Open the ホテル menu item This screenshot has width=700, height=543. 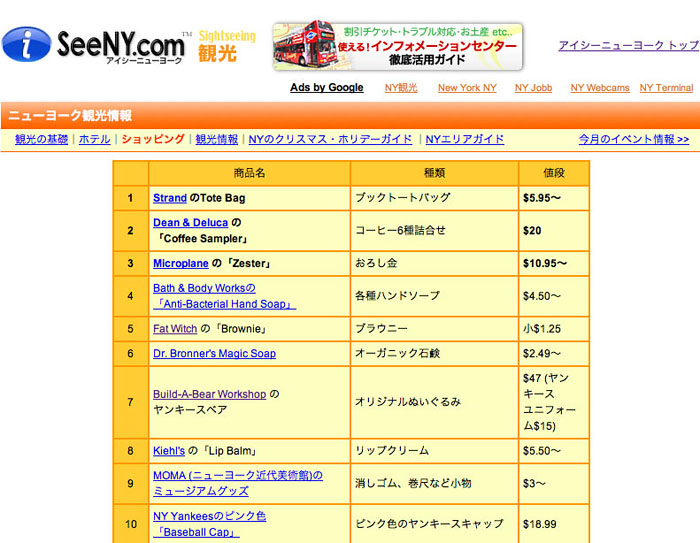[94, 139]
